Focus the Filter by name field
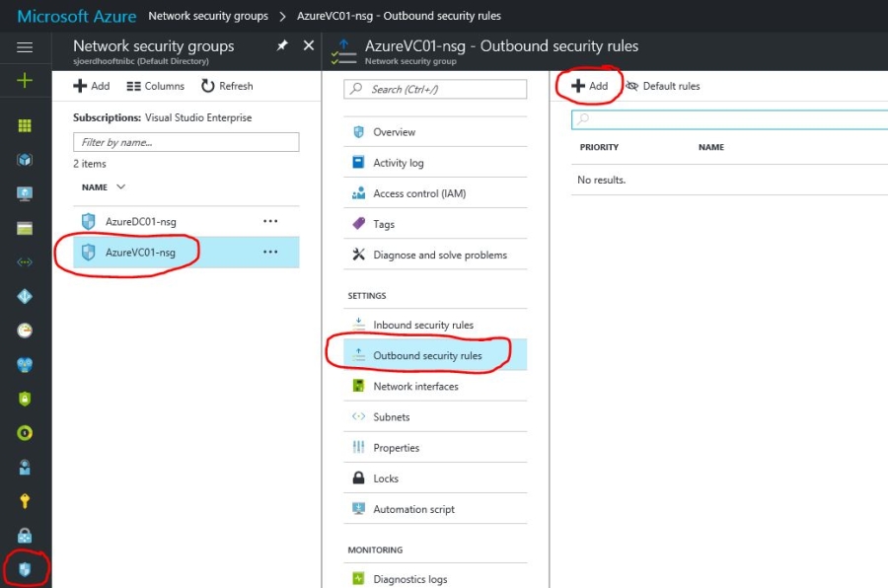The image size is (888, 588). click(x=185, y=142)
